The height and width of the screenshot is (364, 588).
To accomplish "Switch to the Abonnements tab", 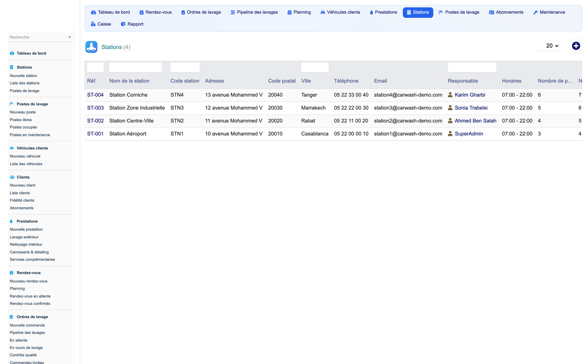I will [506, 12].
